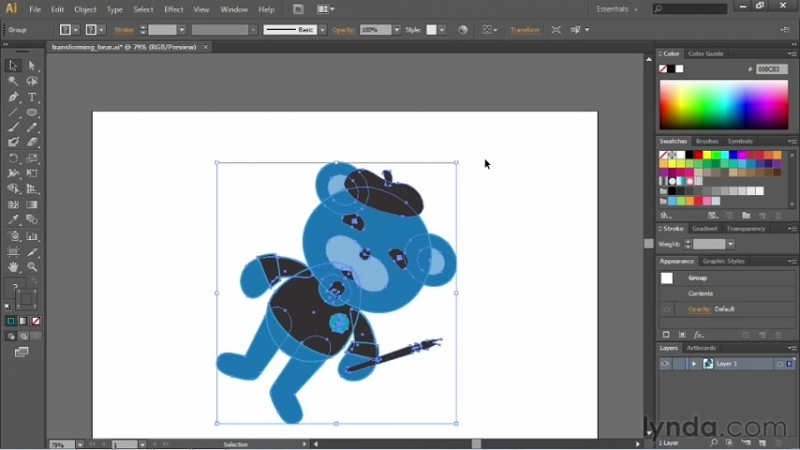
Task: Select the Pencil tool
Action: (32, 128)
